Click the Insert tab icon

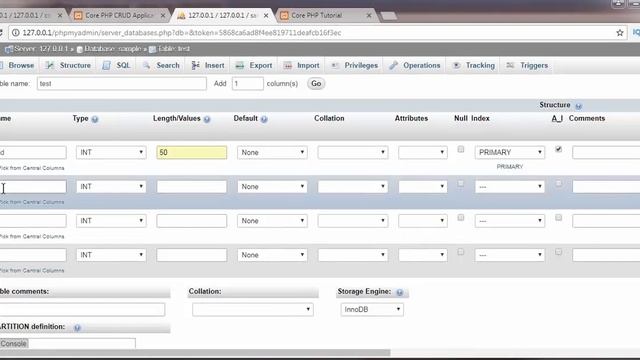coord(196,65)
